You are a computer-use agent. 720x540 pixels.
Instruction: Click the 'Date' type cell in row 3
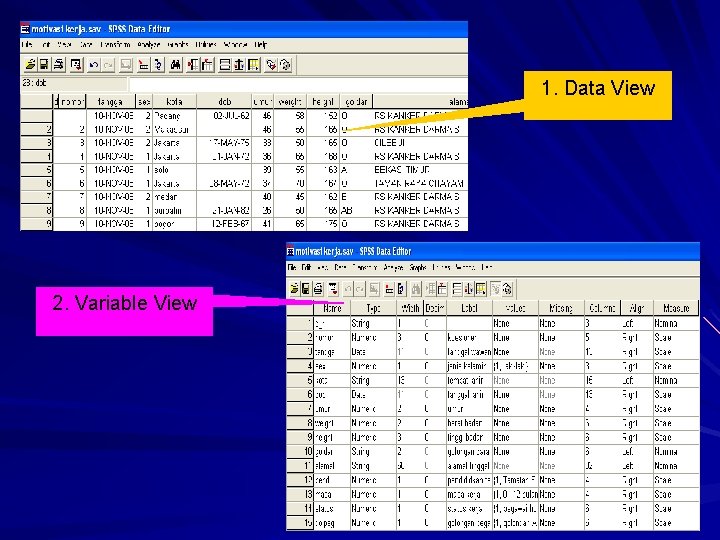point(373,352)
